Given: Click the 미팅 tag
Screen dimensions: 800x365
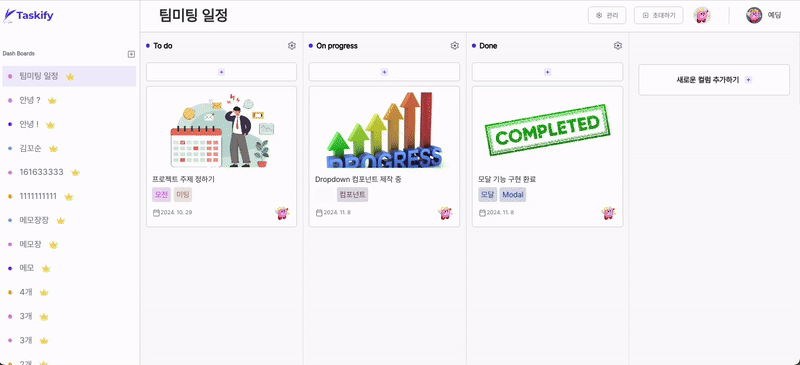Looking at the screenshot, I should coord(183,194).
